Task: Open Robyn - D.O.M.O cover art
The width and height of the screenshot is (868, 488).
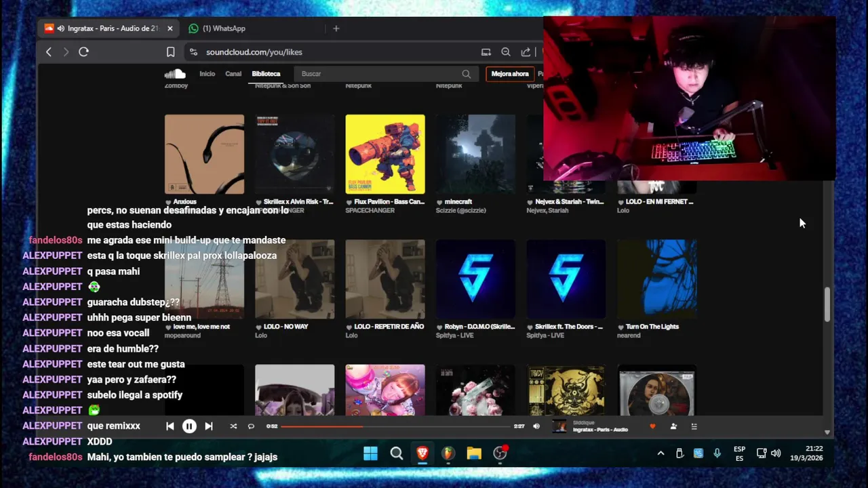Action: click(475, 279)
